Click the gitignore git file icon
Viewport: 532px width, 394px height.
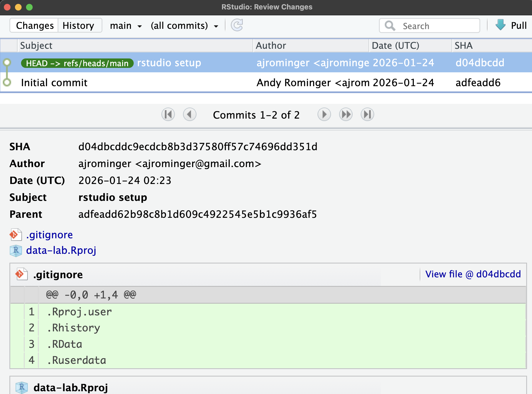tap(16, 235)
